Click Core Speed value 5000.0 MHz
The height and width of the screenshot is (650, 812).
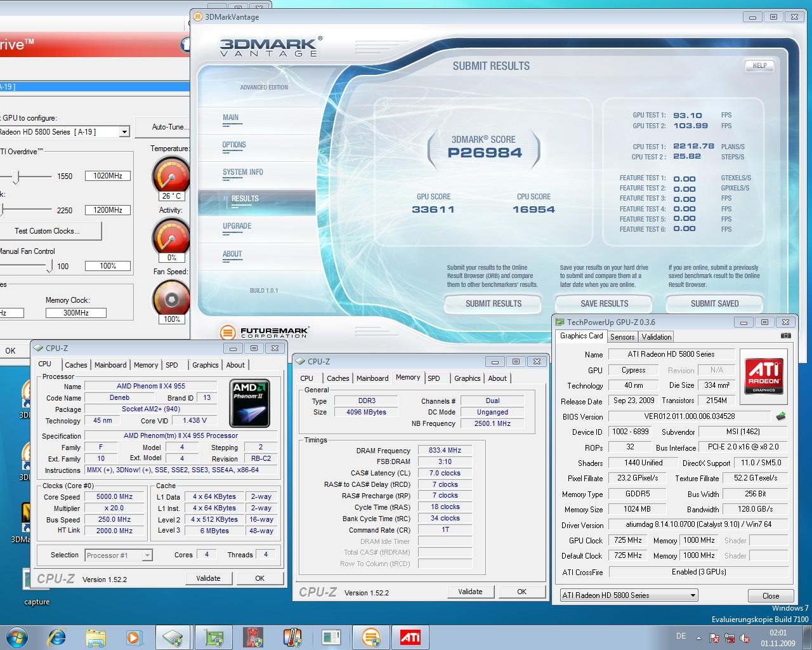coord(114,497)
